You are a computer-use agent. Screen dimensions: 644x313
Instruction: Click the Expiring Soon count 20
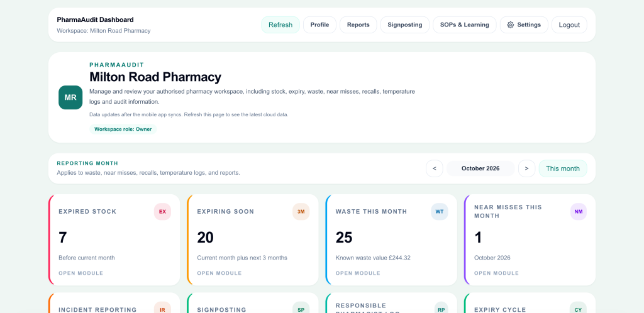coord(206,238)
